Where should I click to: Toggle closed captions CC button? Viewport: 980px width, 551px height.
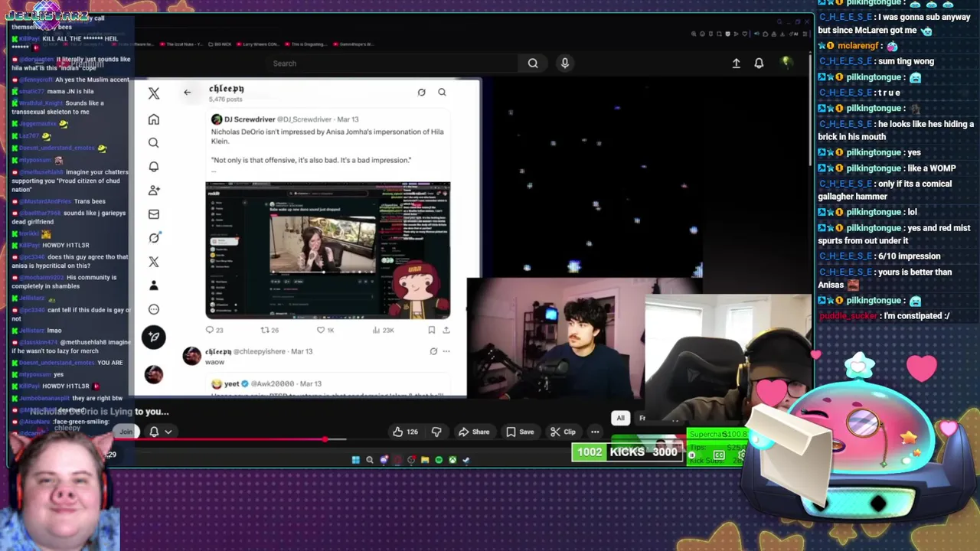719,455
